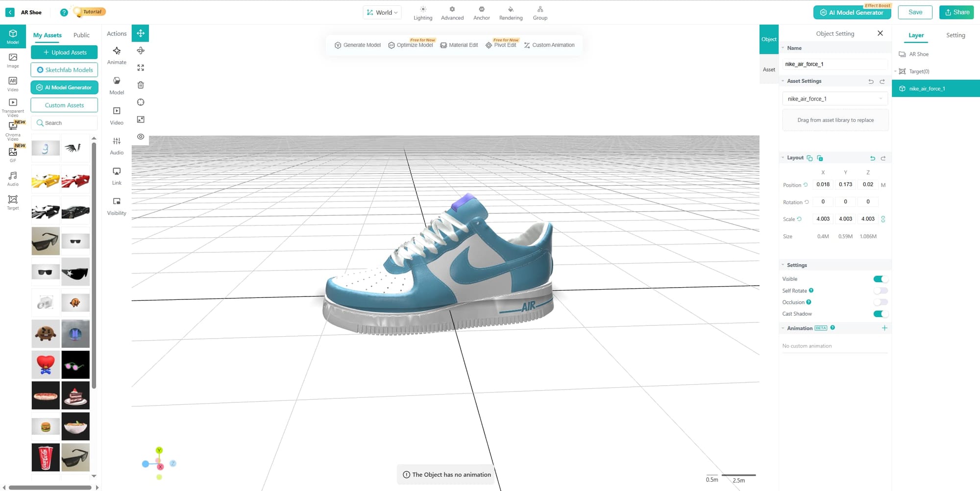Switch to the Setting tab
The image size is (980, 491).
(x=955, y=35)
